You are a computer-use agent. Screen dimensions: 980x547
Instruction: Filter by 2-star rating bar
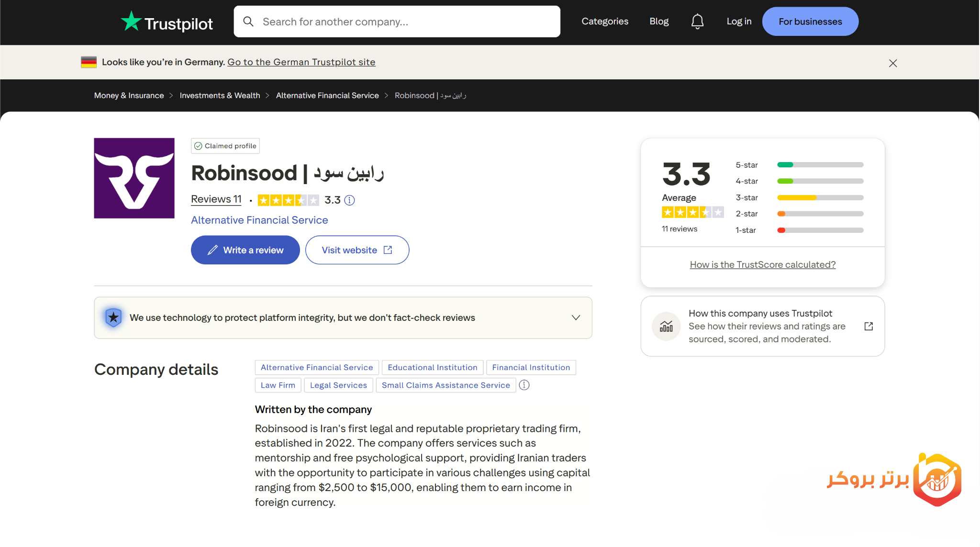point(800,214)
